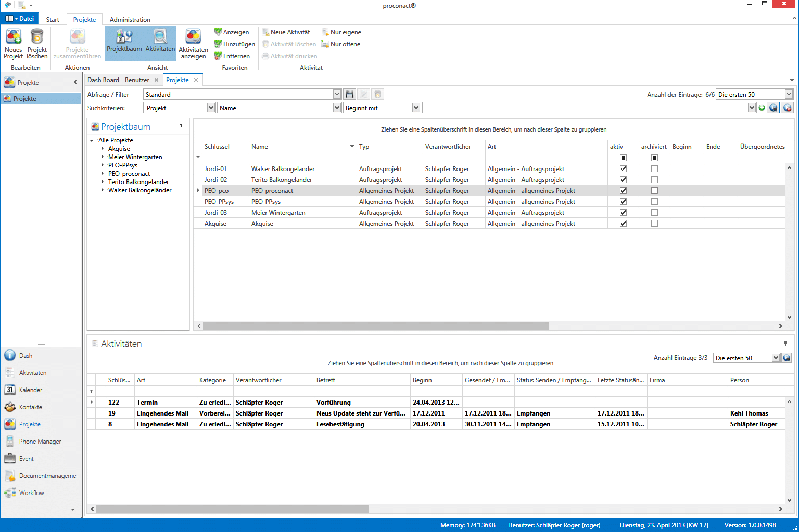Collapse the left Projekte navigation pane
799x532 pixels.
[75, 82]
